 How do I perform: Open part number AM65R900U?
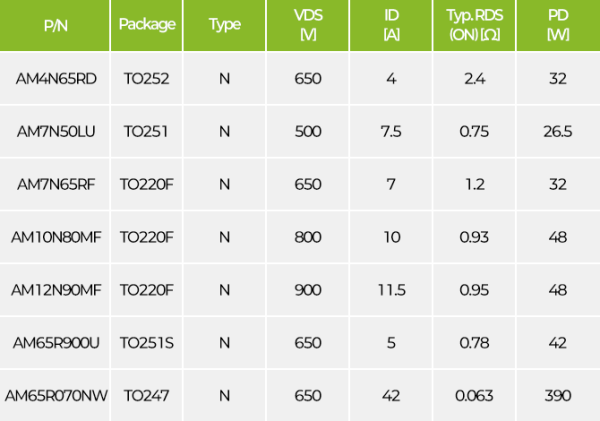(57, 343)
